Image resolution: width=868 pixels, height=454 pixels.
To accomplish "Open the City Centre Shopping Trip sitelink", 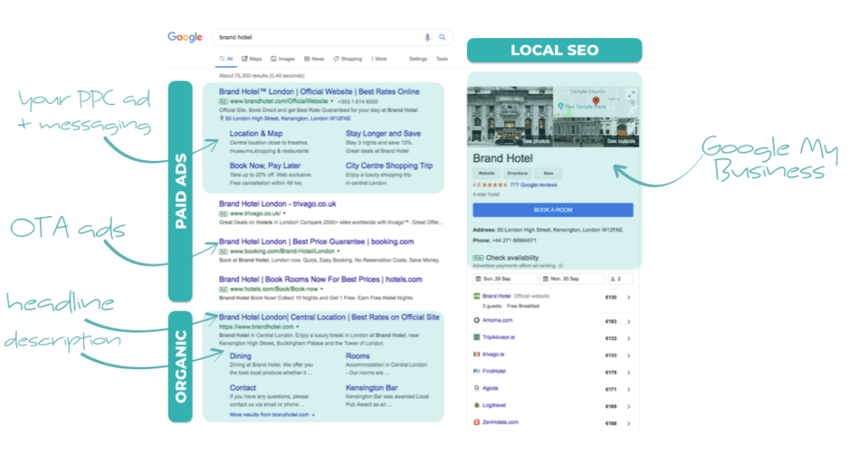I will click(x=389, y=165).
